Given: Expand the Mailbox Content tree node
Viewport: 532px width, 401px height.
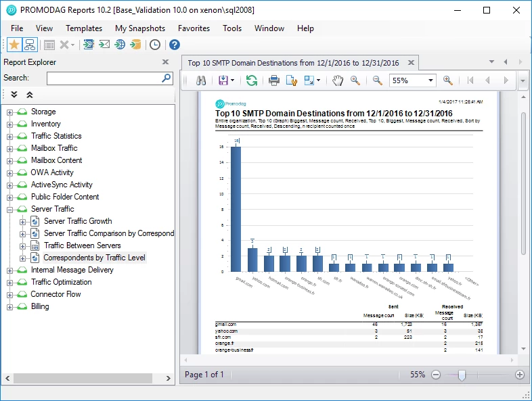Looking at the screenshot, I should (x=9, y=162).
